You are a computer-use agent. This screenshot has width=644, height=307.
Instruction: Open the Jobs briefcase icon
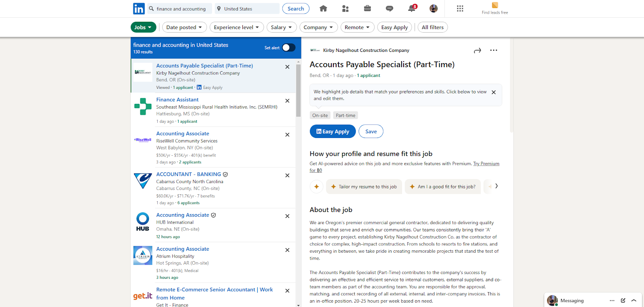point(367,8)
